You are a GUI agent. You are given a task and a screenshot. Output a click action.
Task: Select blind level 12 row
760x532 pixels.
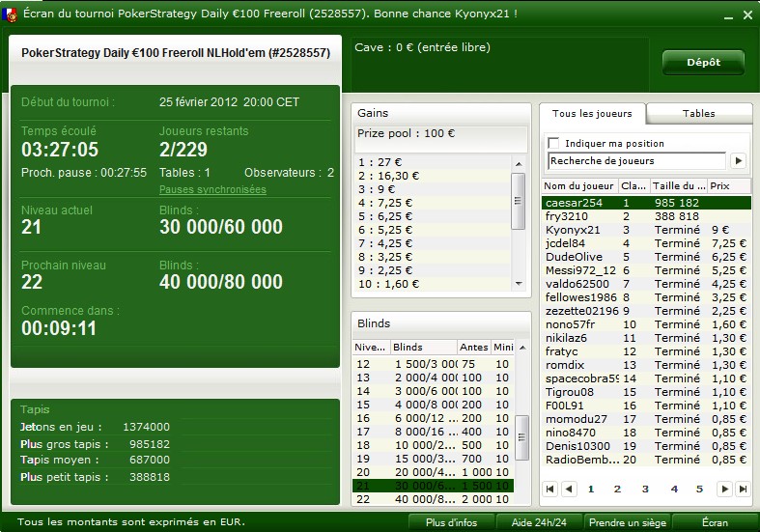tap(434, 364)
